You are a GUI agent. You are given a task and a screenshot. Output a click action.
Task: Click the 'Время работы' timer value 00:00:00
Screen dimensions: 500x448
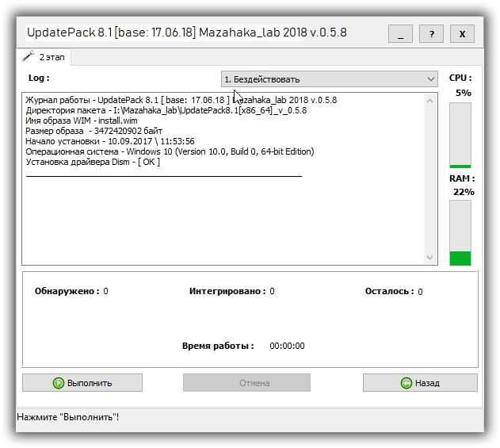[x=287, y=346]
